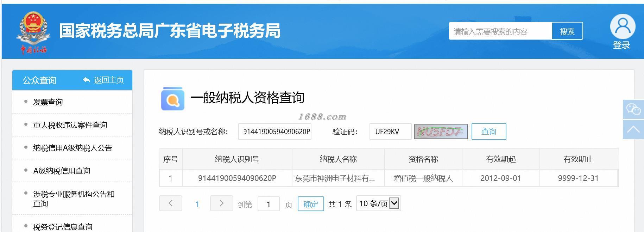Viewport: 644px width, 232px height.
Task: Click the user login avatar icon
Action: (622, 26)
